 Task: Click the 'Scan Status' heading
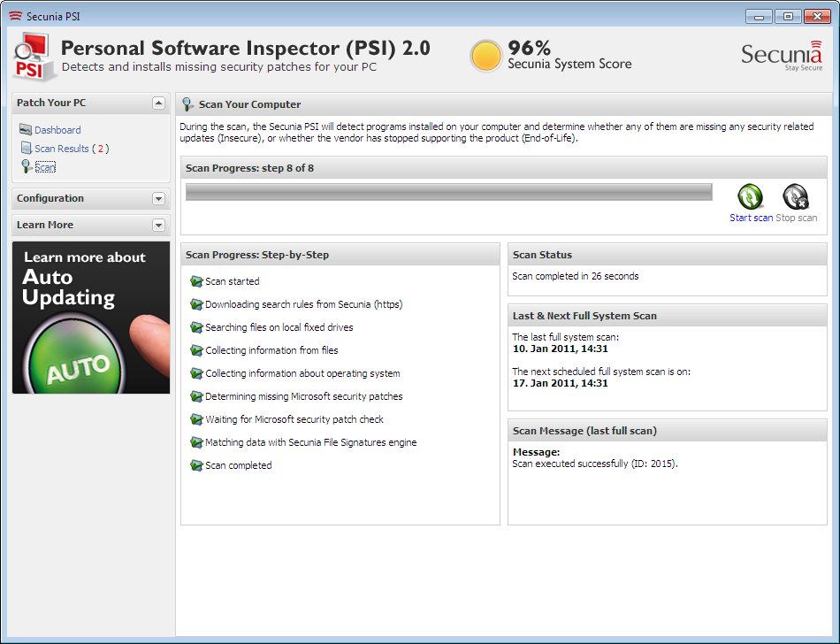click(x=542, y=255)
